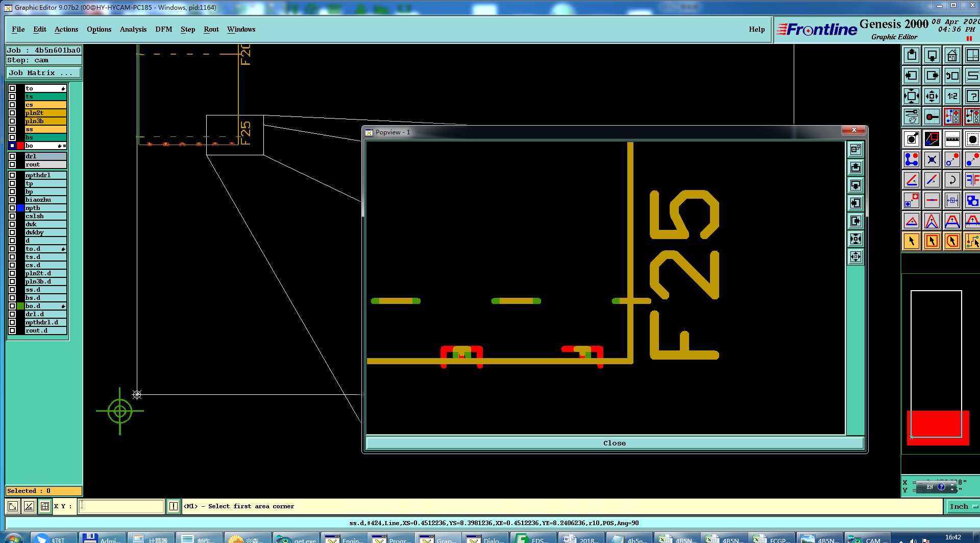The width and height of the screenshot is (980, 543).
Task: Click the 1:2 scale icon
Action: pyautogui.click(x=952, y=96)
